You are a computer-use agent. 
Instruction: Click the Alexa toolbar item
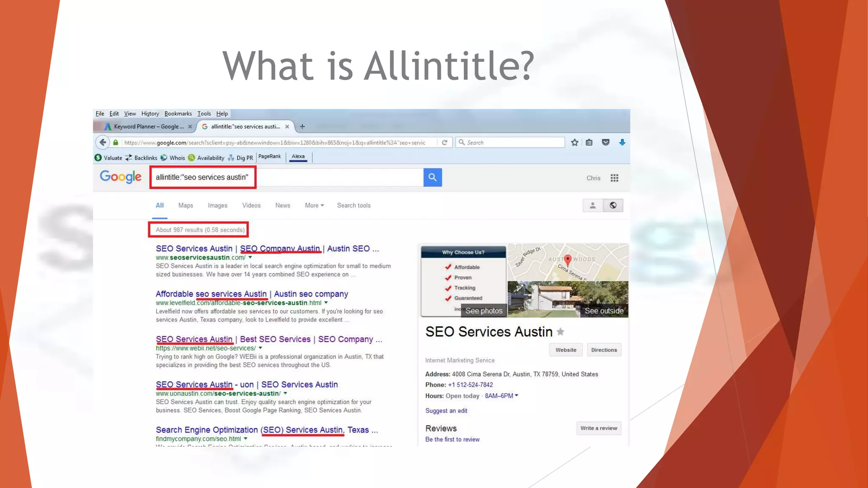pos(298,157)
